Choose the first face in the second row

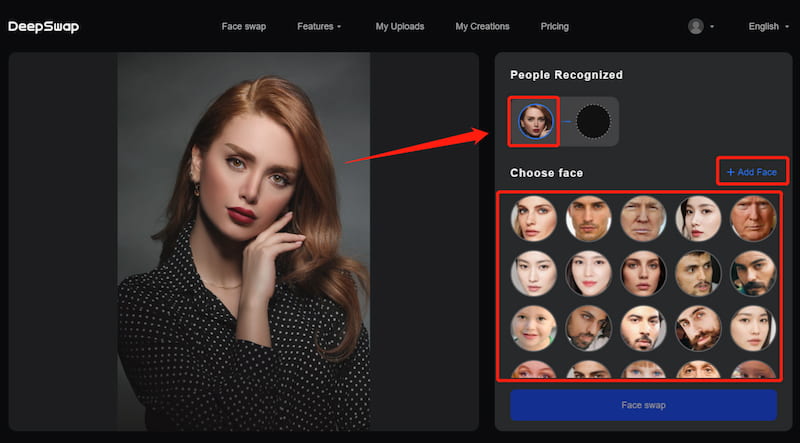tap(534, 273)
